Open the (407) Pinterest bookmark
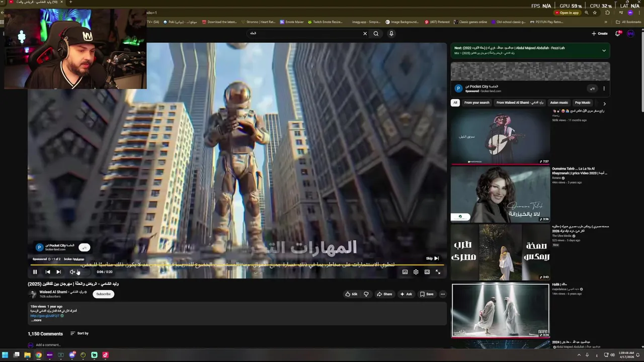This screenshot has height=362, width=644. click(x=437, y=22)
